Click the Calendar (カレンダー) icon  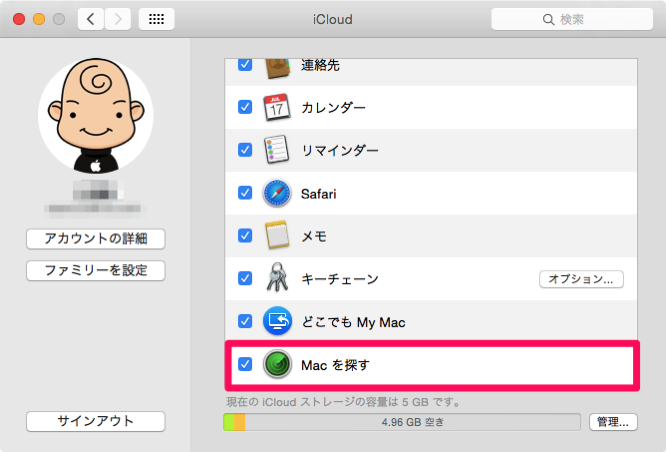[x=277, y=107]
